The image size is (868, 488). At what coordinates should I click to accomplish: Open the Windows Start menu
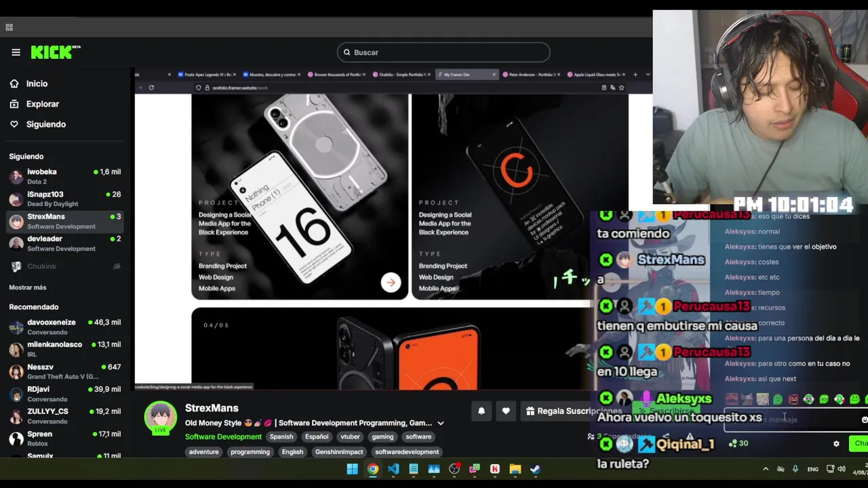(x=353, y=469)
